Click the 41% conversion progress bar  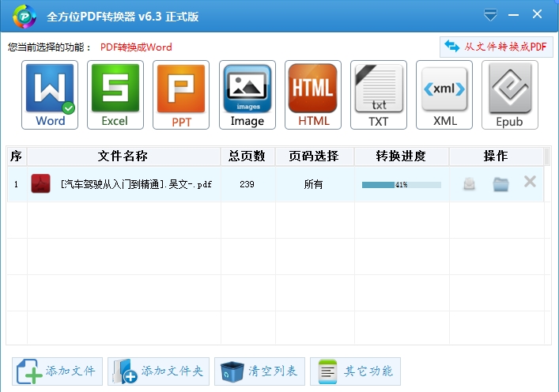click(402, 185)
